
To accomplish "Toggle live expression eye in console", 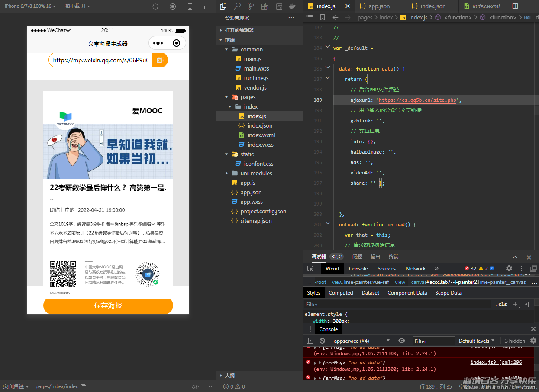I will pos(402,341).
